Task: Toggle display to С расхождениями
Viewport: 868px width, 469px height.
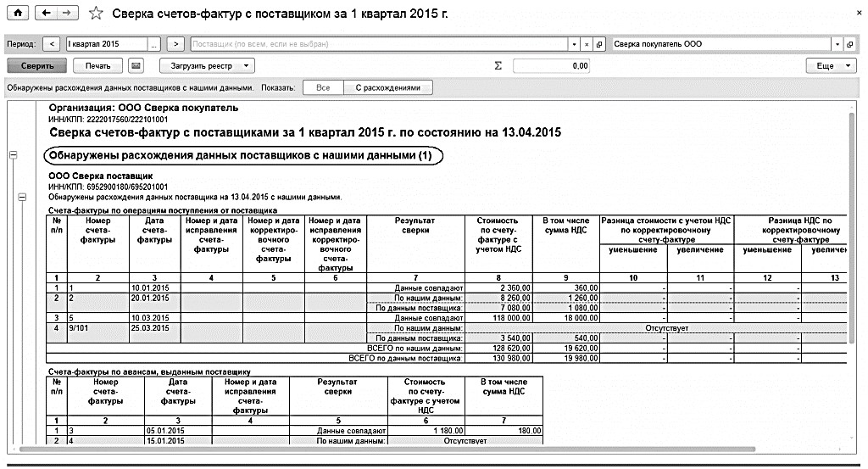Action: (387, 87)
